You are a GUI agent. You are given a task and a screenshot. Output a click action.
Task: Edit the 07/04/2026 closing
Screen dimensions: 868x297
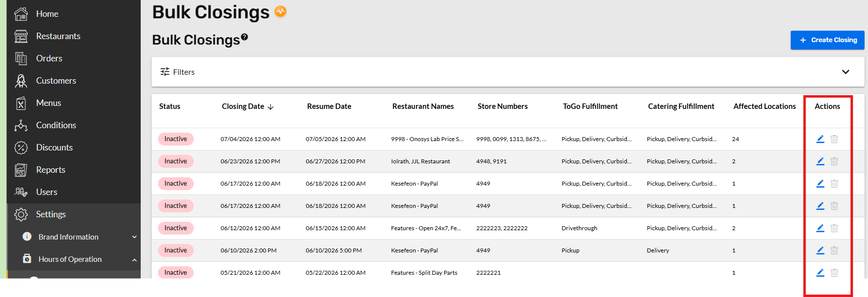pyautogui.click(x=820, y=139)
